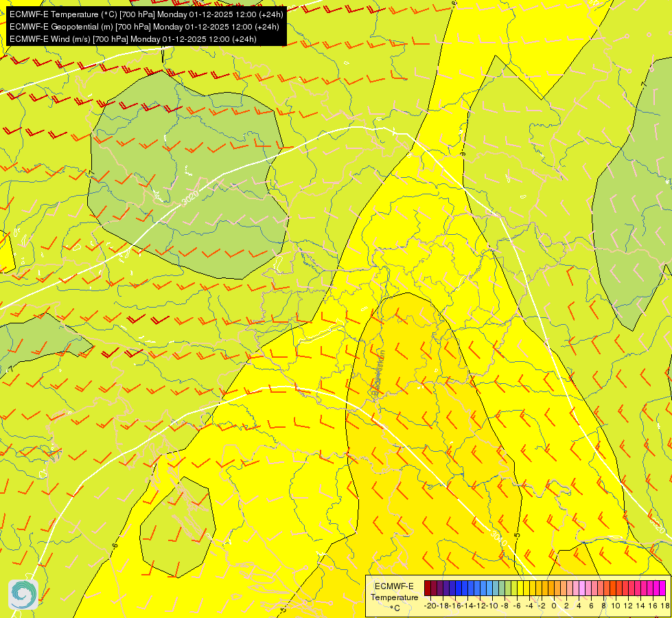Click the '10' colorbar tick label
The image size is (672, 618).
pos(616,606)
